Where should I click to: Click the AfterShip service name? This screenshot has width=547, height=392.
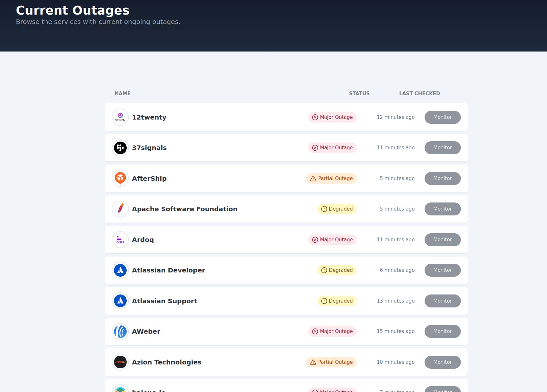coord(149,178)
